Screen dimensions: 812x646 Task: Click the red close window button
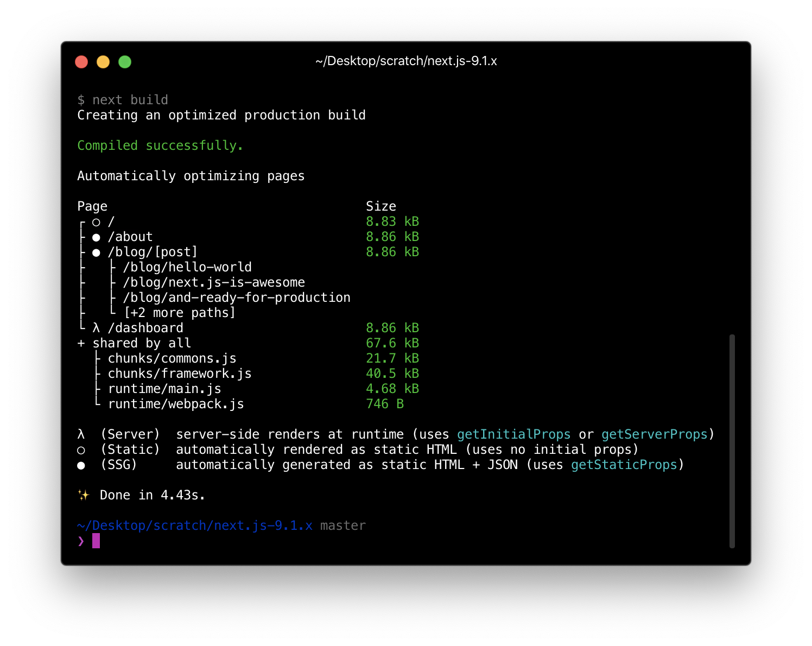click(x=81, y=62)
